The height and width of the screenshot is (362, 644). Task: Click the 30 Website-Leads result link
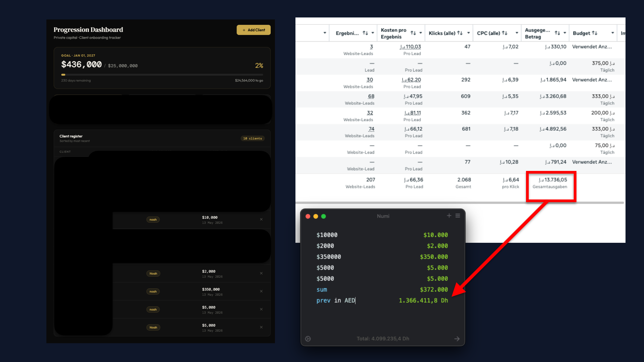(x=369, y=80)
